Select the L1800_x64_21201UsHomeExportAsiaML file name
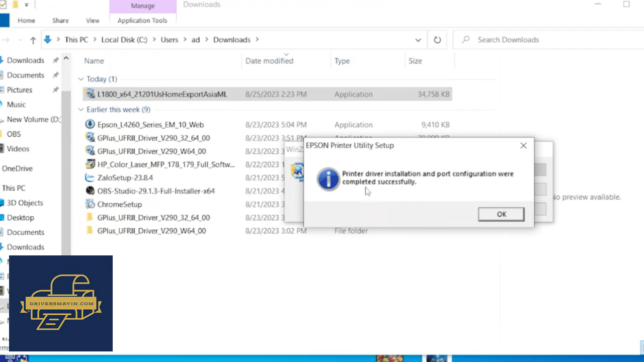The width and height of the screenshot is (644, 362). tap(162, 94)
